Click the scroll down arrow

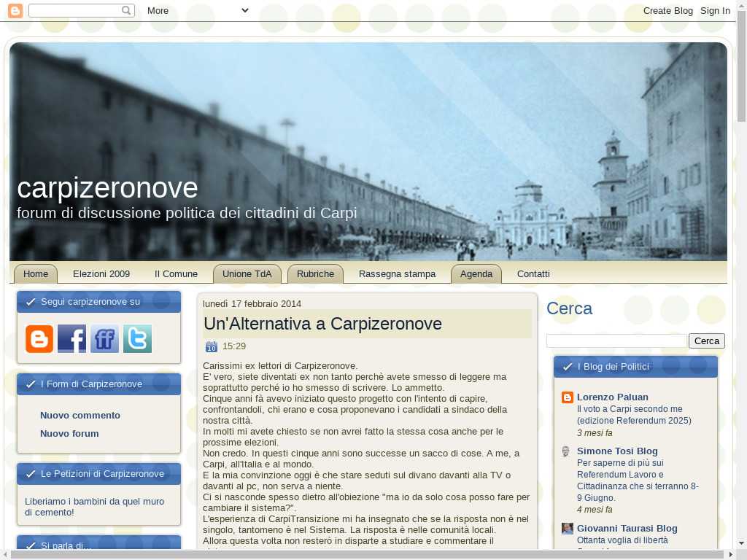point(741,542)
